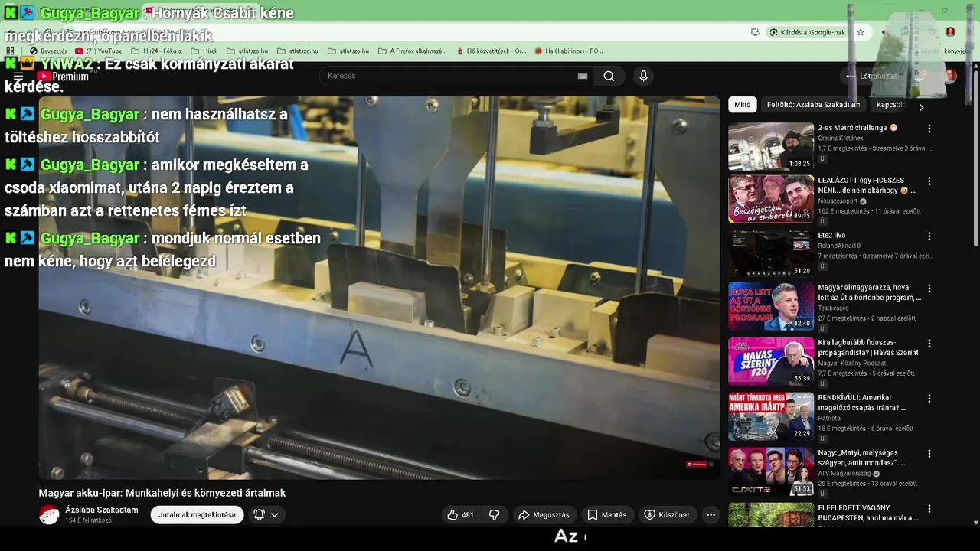980x551 pixels.
Task: Open options for RENDKÍVÜLI Amerikai video
Action: 929,399
